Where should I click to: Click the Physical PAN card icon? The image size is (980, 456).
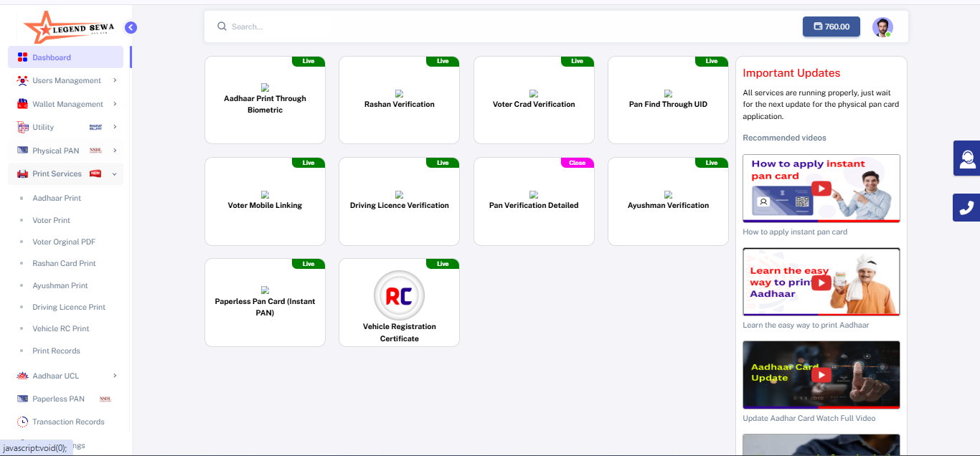click(x=22, y=151)
